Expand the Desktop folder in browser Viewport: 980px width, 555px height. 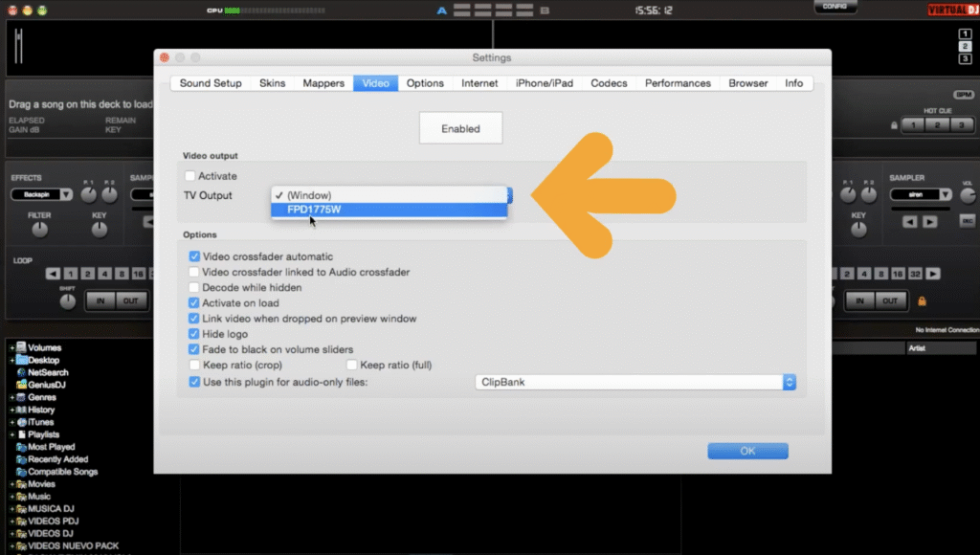(11, 360)
